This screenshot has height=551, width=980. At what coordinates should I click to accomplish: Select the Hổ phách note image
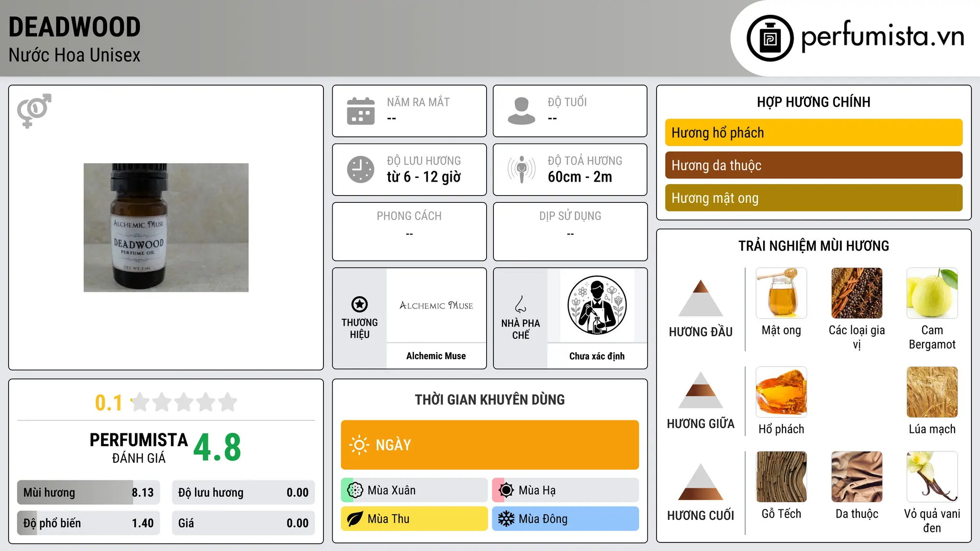click(x=781, y=392)
